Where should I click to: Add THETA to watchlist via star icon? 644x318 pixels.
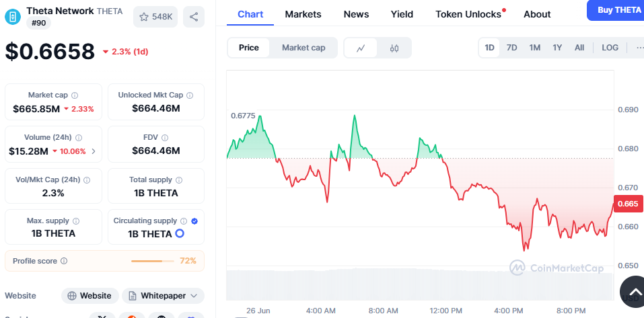pos(144,17)
